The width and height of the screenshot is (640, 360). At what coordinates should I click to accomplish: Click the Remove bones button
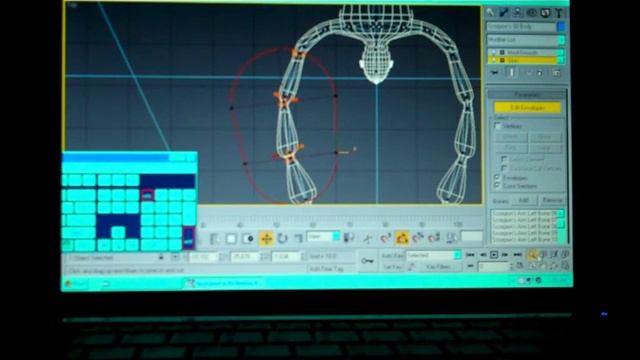pos(552,200)
